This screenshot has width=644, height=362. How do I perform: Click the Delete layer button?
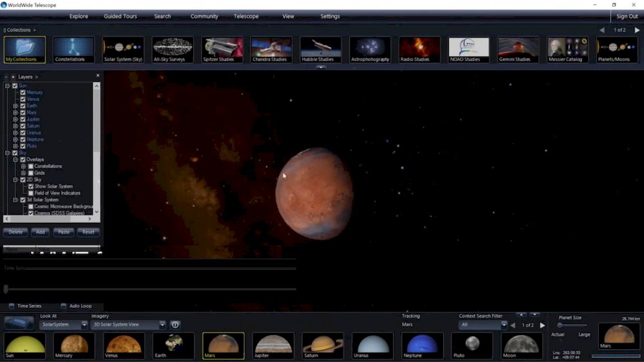click(15, 232)
